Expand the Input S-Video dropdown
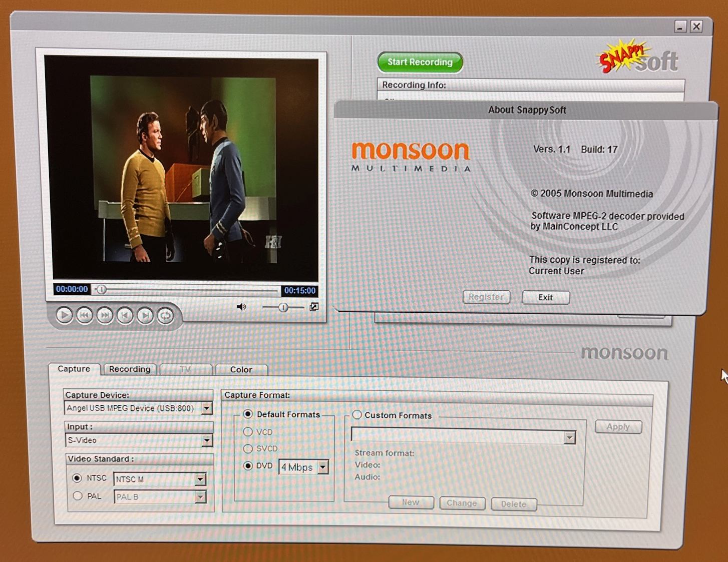 (x=207, y=440)
